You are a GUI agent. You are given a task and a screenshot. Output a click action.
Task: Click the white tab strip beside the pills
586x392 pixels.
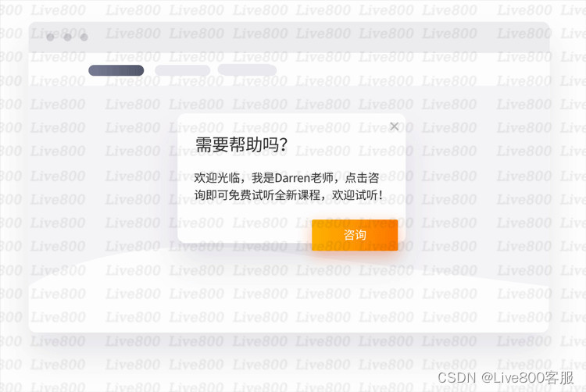coord(411,69)
